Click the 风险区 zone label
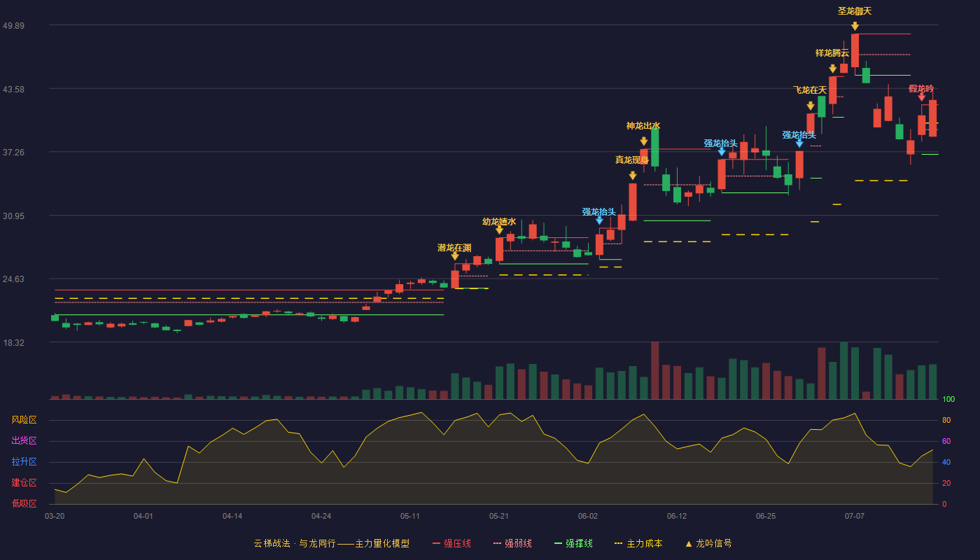Viewport: 980px width, 560px height. click(x=24, y=420)
